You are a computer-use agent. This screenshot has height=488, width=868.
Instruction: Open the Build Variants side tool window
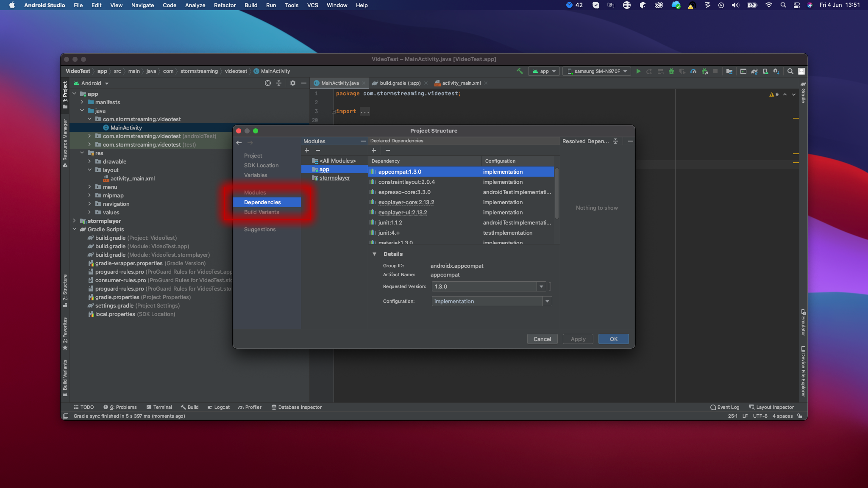(65, 377)
